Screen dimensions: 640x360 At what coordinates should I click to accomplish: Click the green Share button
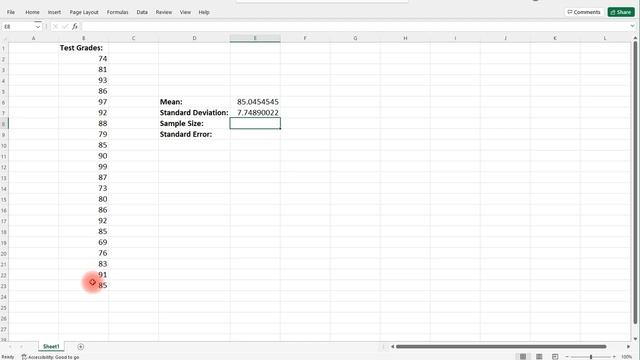coord(621,12)
